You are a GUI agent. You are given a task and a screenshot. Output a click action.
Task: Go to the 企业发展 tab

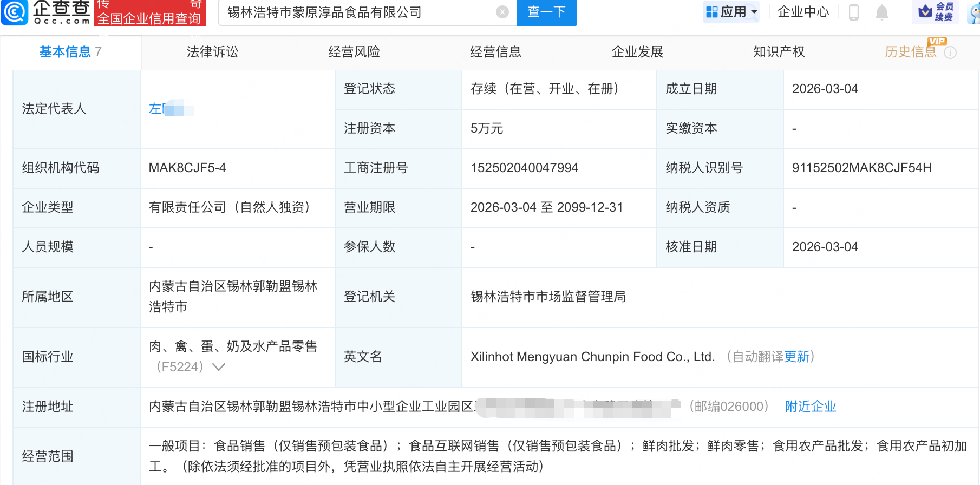pos(637,52)
